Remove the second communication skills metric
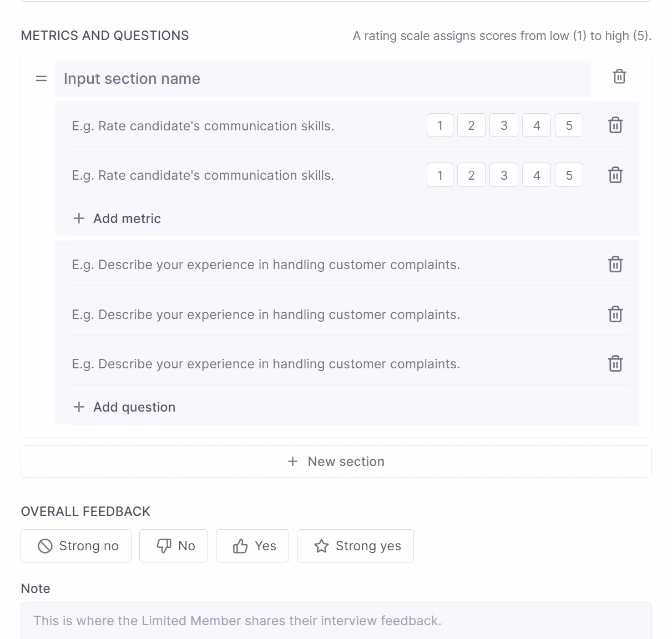 tap(615, 175)
